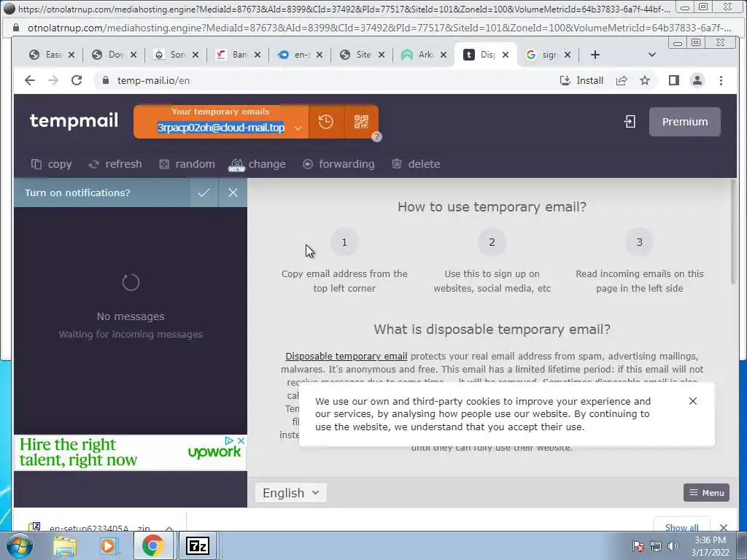Open a new browser tab
This screenshot has width=747, height=560.
point(595,55)
